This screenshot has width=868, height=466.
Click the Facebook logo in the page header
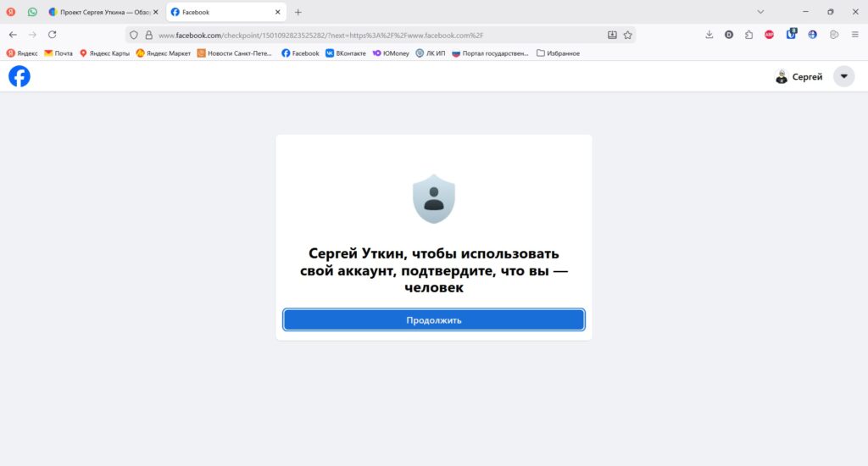tap(19, 76)
